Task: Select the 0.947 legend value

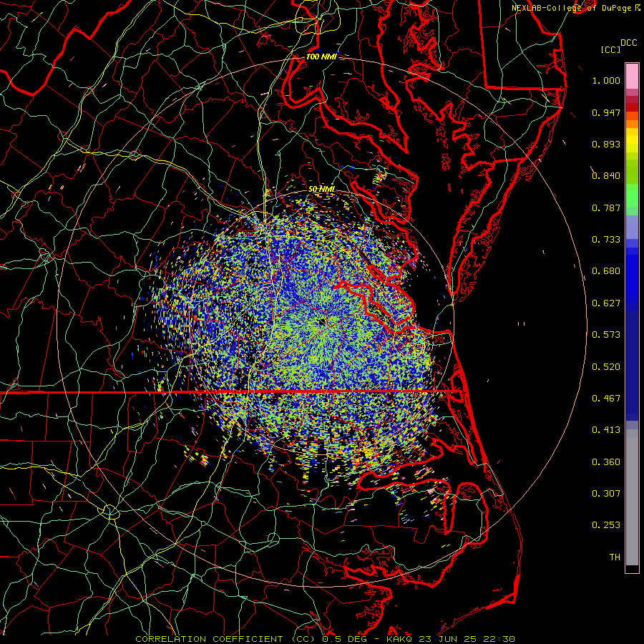Action: coord(606,112)
